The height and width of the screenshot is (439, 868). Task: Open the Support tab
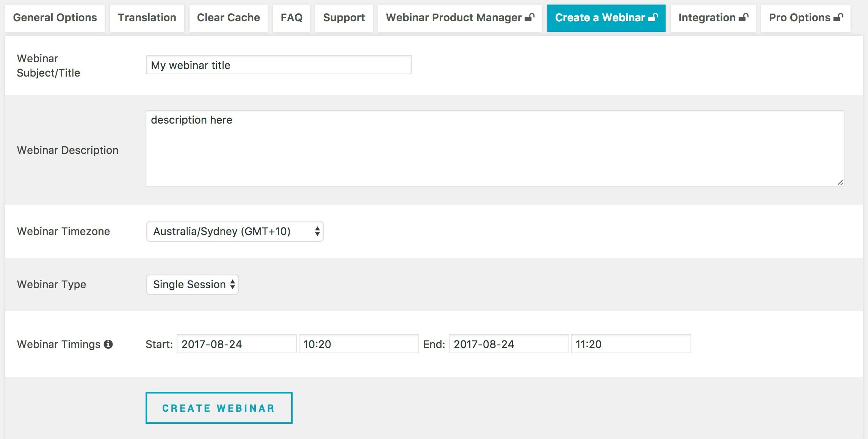(x=343, y=17)
